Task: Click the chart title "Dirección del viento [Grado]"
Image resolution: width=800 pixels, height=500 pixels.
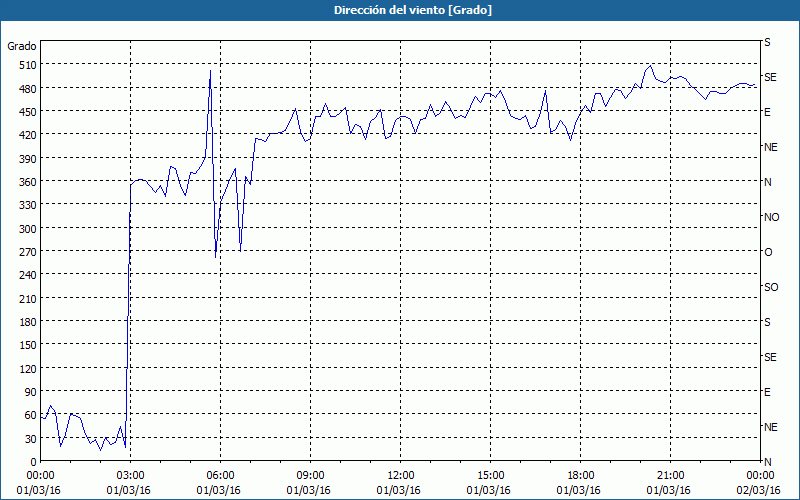Action: (x=413, y=10)
